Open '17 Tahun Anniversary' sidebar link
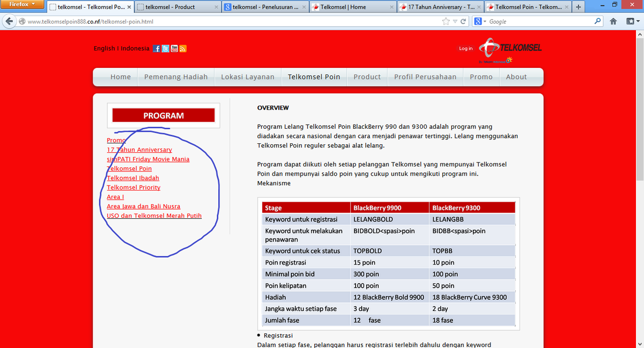 pyautogui.click(x=139, y=150)
